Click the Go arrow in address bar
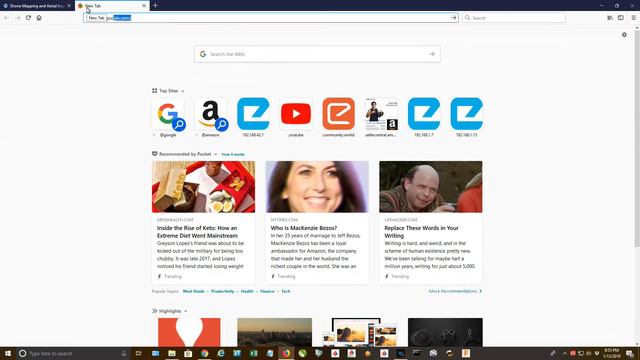 click(453, 18)
